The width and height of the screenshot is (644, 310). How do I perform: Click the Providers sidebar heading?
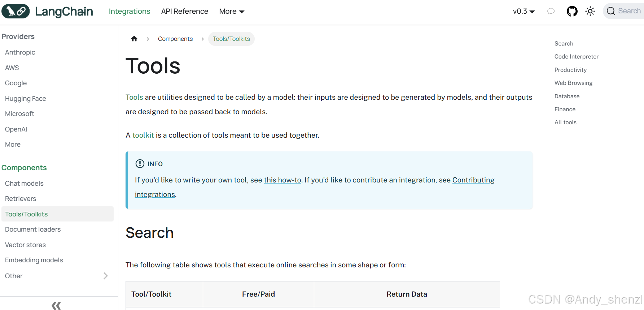coord(18,36)
